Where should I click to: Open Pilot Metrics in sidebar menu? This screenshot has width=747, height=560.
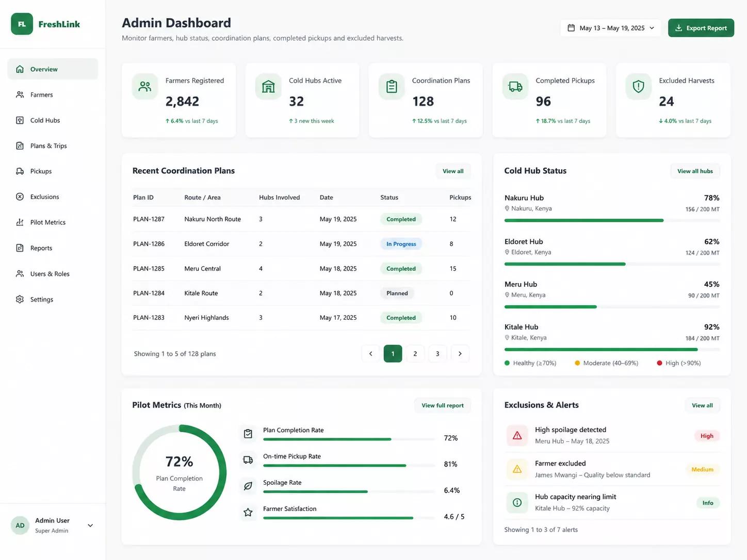pos(53,222)
